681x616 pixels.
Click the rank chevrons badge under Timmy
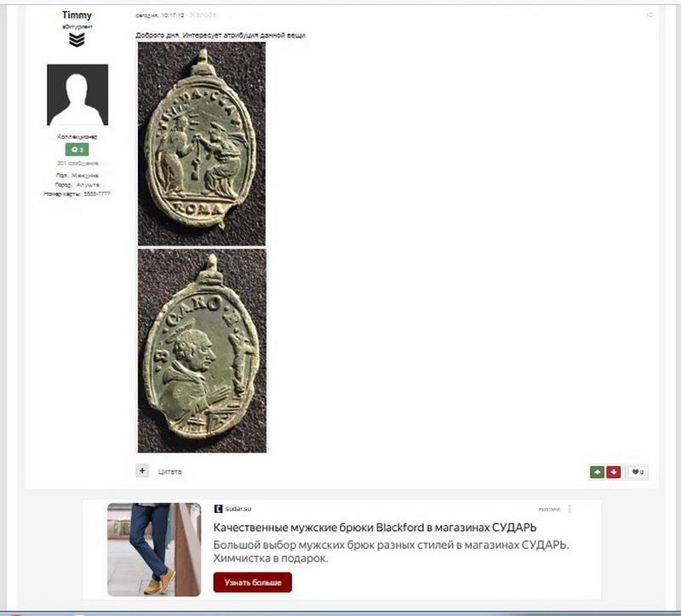point(77,40)
